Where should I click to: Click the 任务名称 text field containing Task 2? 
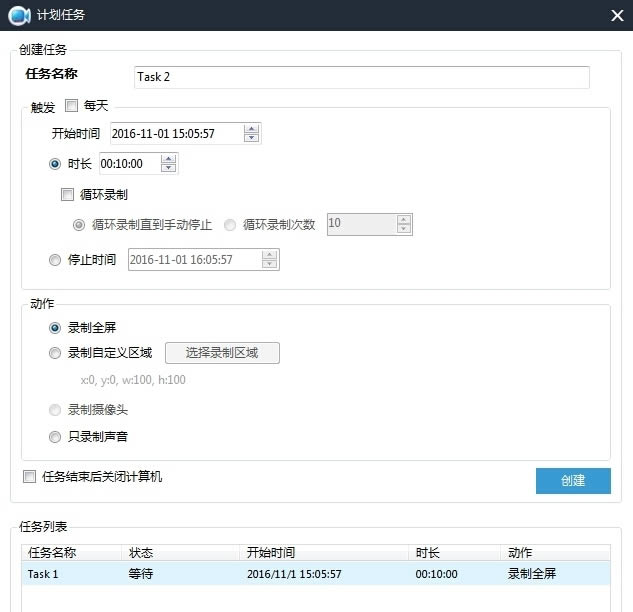(361, 77)
